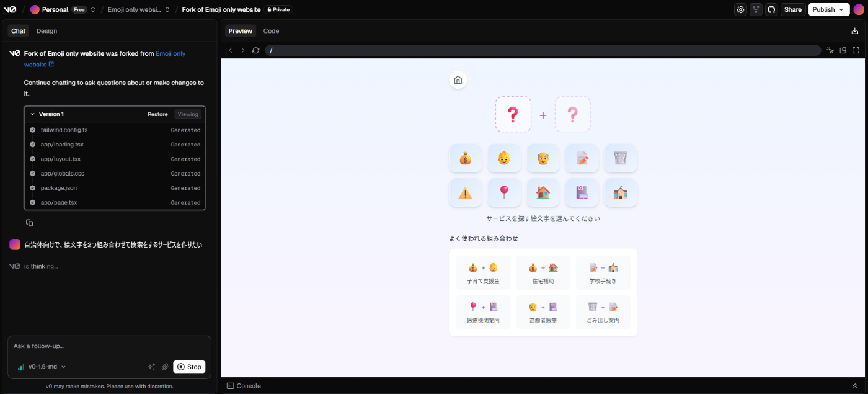
Task: Select the hospital emoji tile
Action: click(x=582, y=193)
